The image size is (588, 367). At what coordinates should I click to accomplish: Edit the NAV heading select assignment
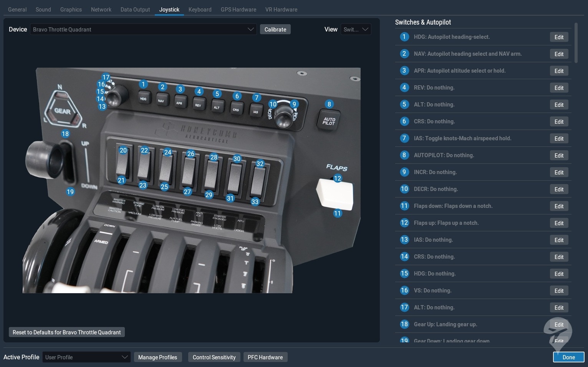(559, 54)
